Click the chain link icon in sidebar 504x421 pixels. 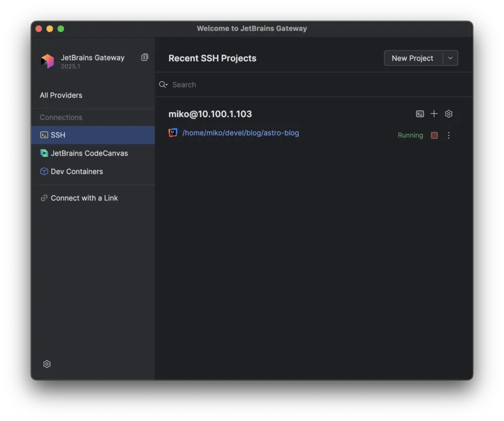click(x=44, y=198)
